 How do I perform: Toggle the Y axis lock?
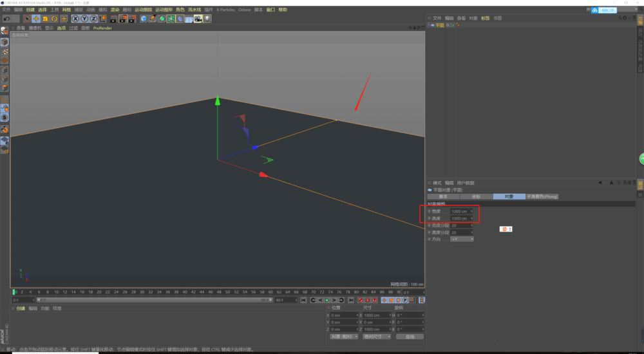(84, 19)
